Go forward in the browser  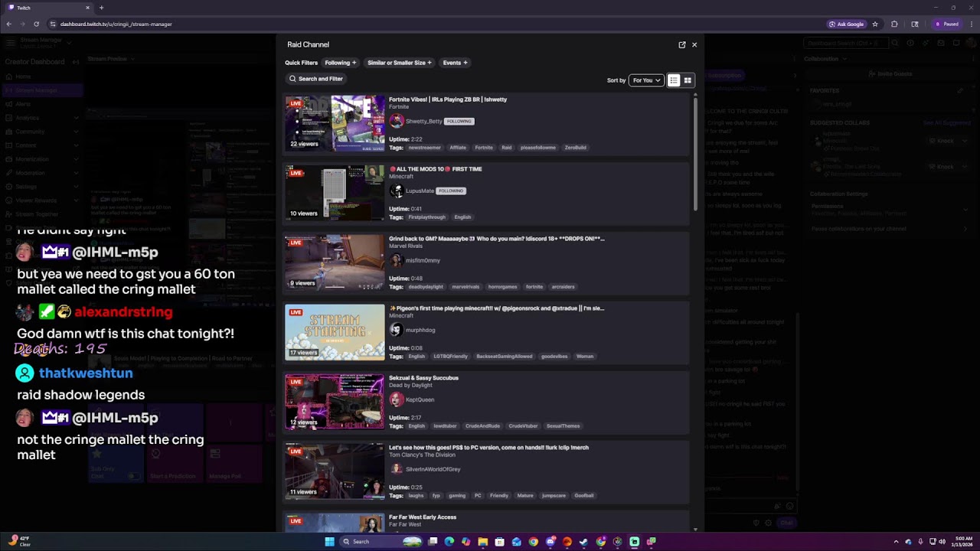click(22, 24)
